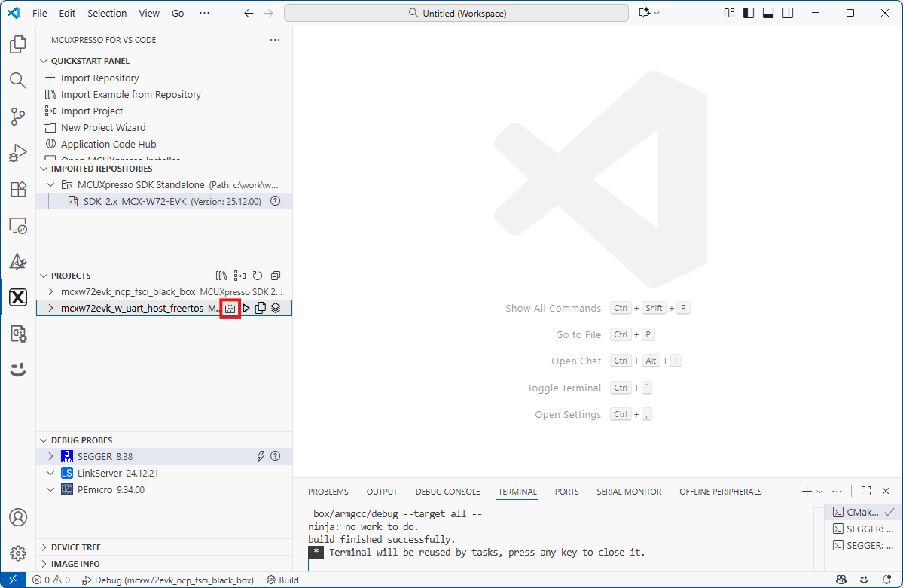Screen dimensions: 903x588
Task: Click the Untitled (Workspace) search box
Action: click(x=456, y=13)
